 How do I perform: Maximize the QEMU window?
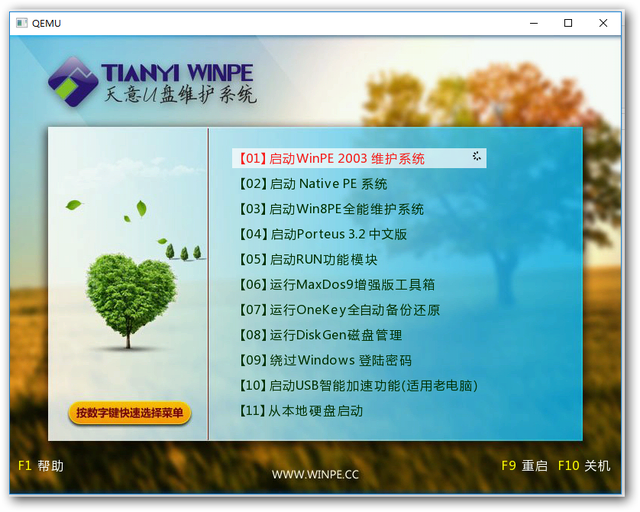tap(568, 23)
